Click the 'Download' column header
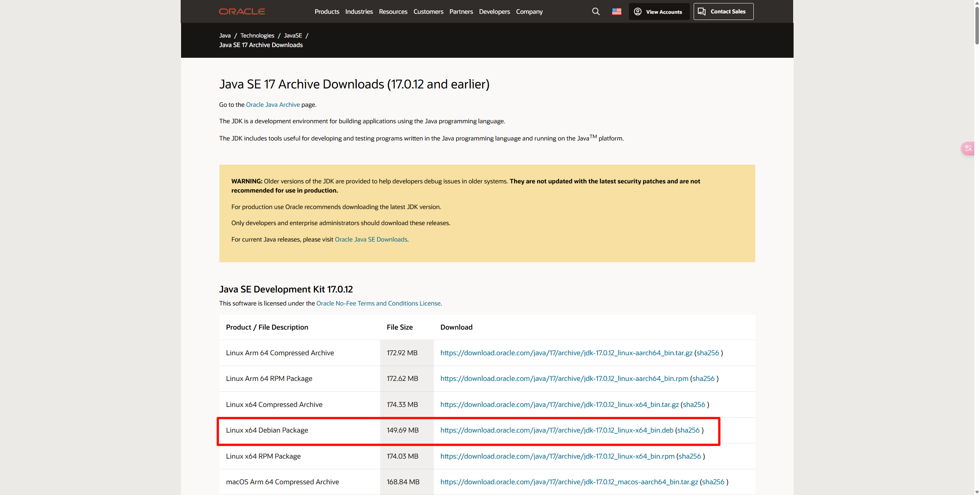980x495 pixels. pyautogui.click(x=456, y=327)
